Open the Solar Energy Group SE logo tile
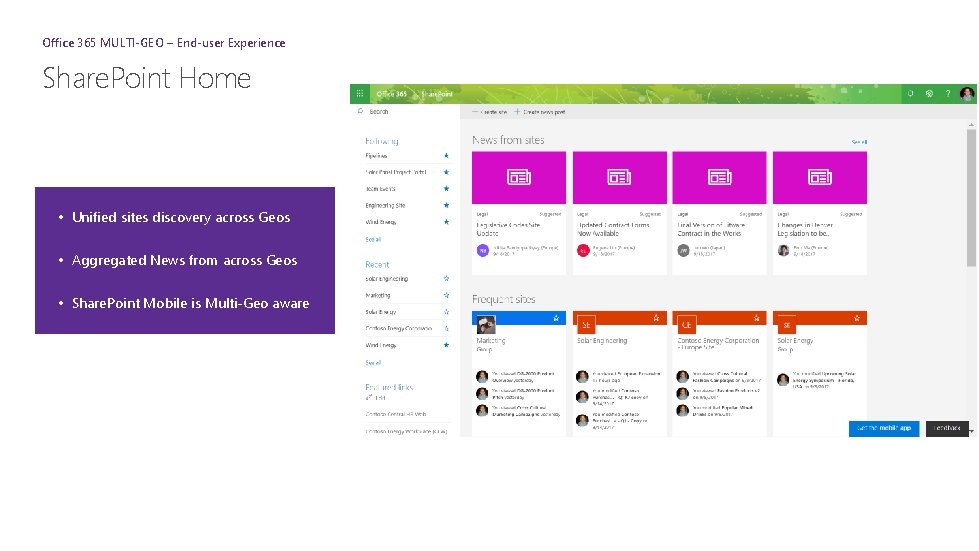Viewport: 979px width, 551px height. (x=787, y=324)
